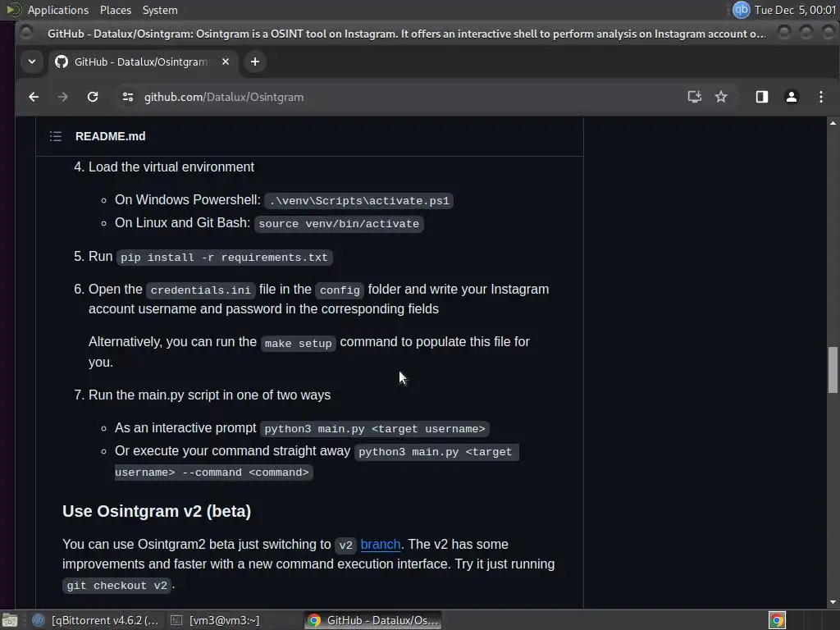The height and width of the screenshot is (630, 840).
Task: Open the README outline list icon
Action: point(56,136)
